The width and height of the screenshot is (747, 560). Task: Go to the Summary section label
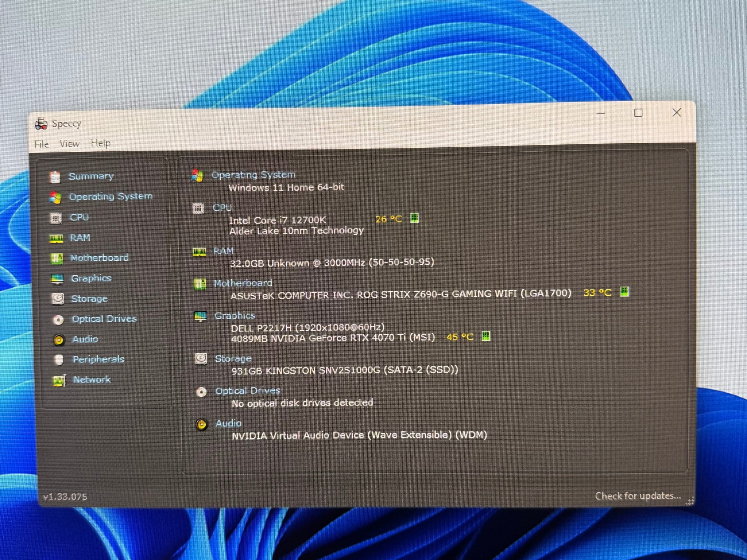[x=91, y=176]
